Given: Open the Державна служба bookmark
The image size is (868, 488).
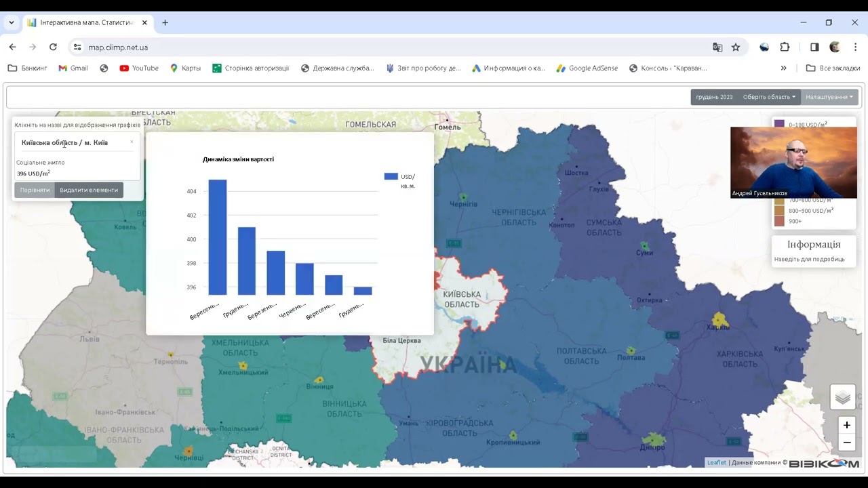Looking at the screenshot, I should click(337, 68).
